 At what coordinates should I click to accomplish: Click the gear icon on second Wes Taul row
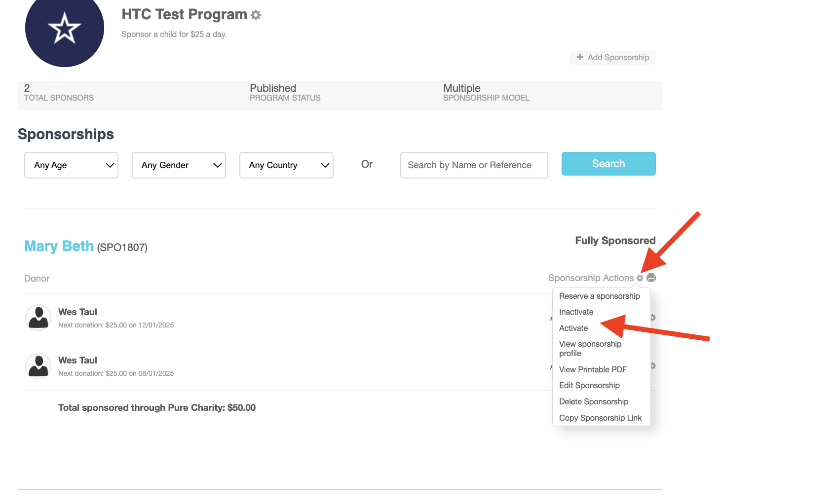(x=653, y=366)
